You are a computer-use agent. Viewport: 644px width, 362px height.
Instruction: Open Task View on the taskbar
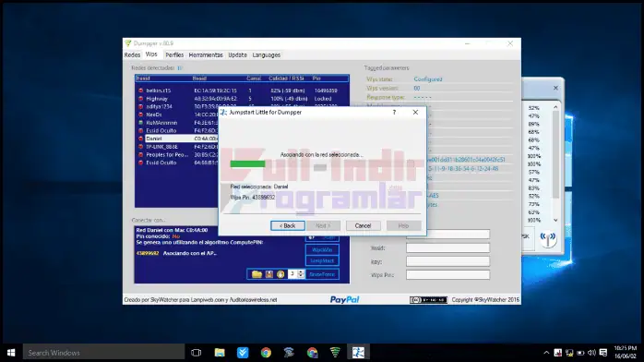point(197,353)
